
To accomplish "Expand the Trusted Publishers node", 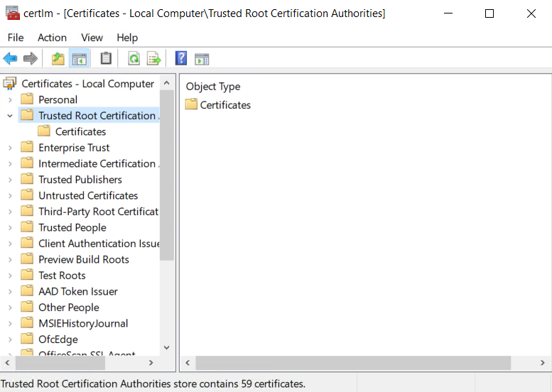I will 10,180.
